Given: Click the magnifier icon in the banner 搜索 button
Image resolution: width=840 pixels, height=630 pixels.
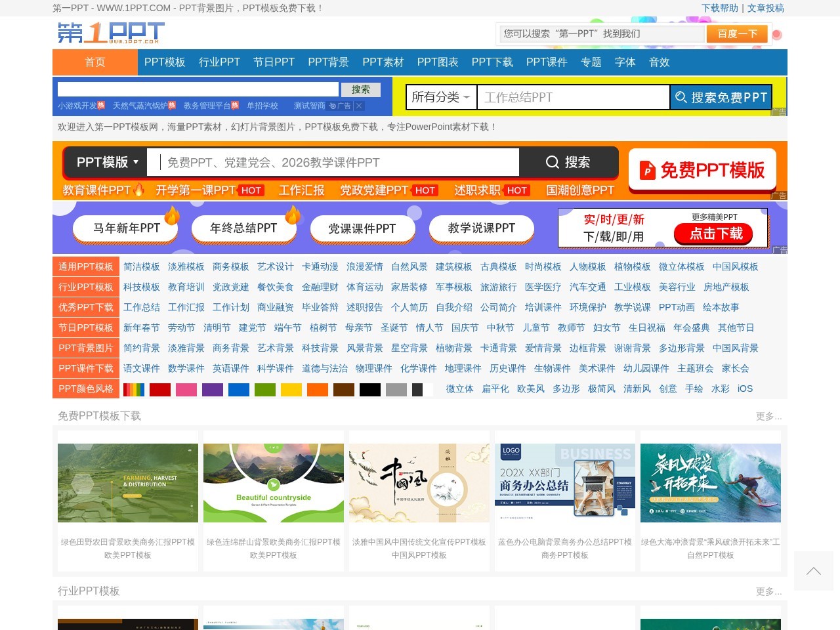Looking at the screenshot, I should click(x=553, y=162).
